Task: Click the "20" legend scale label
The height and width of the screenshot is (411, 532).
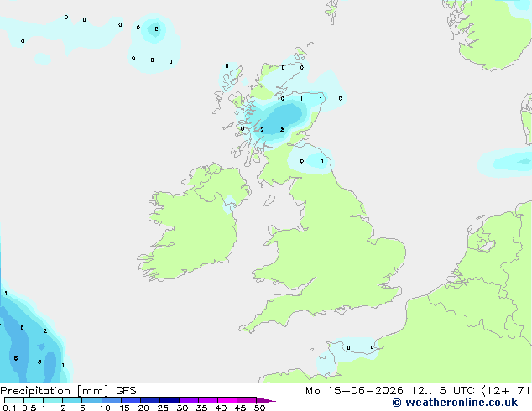Action: (x=143, y=408)
